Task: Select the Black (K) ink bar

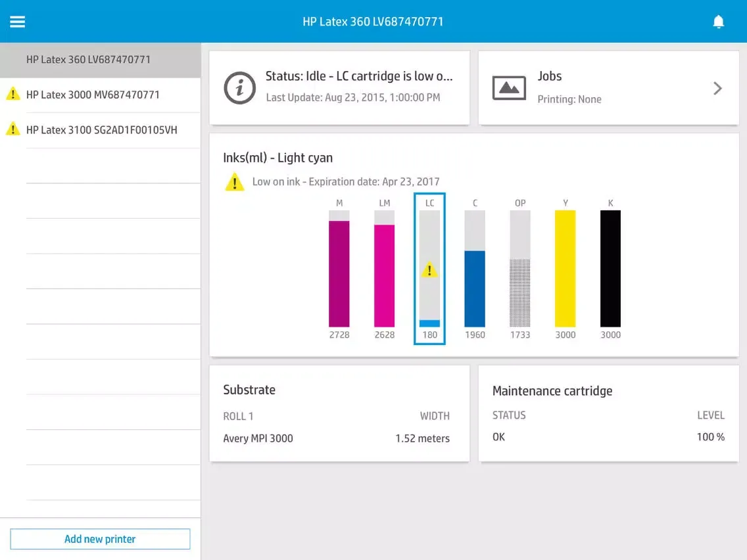Action: pyautogui.click(x=610, y=268)
